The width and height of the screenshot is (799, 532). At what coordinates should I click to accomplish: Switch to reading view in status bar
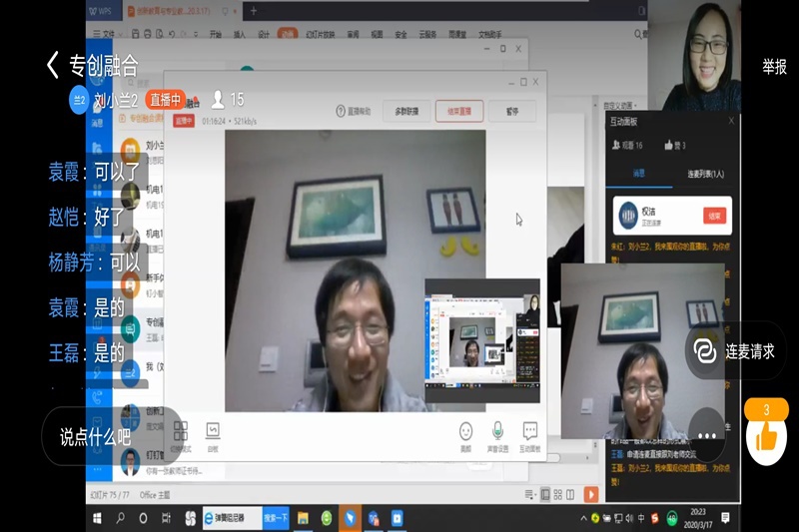(570, 494)
